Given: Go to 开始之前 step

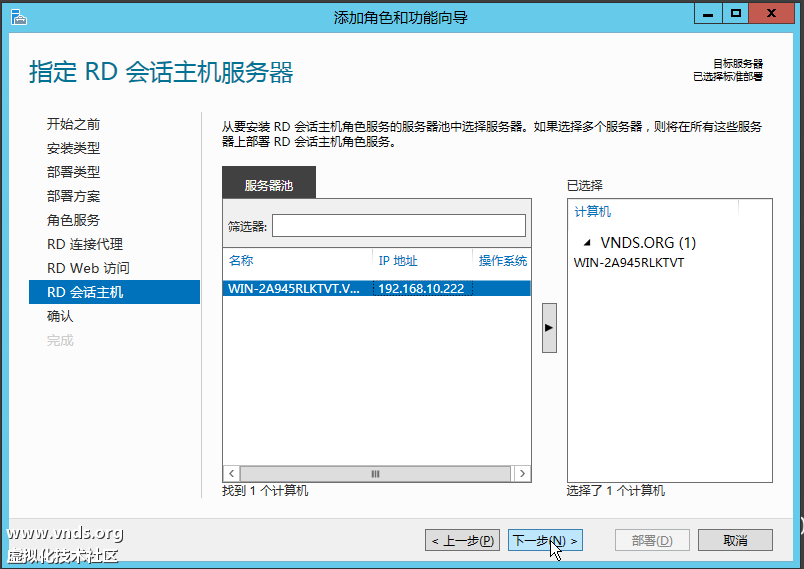Looking at the screenshot, I should pyautogui.click(x=73, y=124).
